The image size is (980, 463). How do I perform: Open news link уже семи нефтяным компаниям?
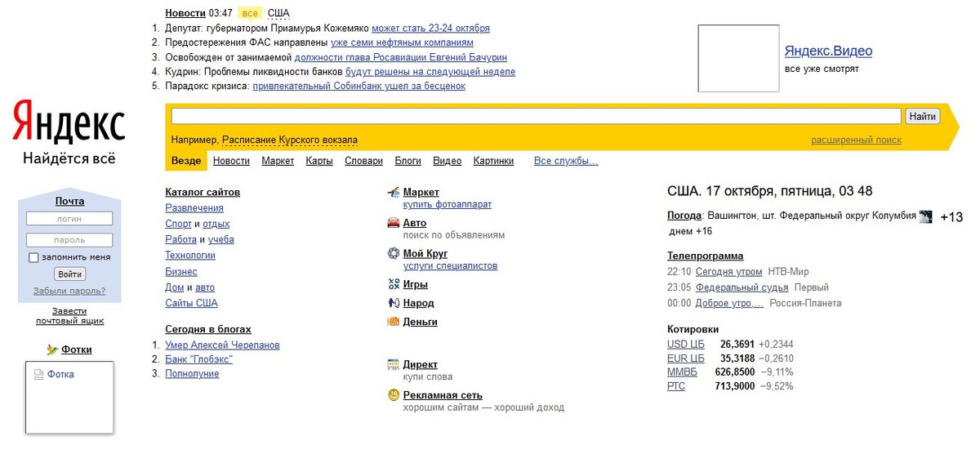click(x=402, y=42)
